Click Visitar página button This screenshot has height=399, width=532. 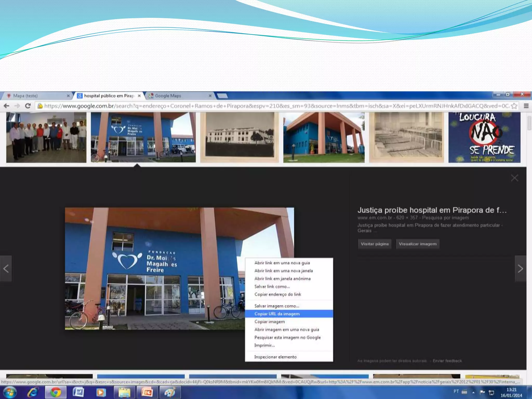pos(375,244)
